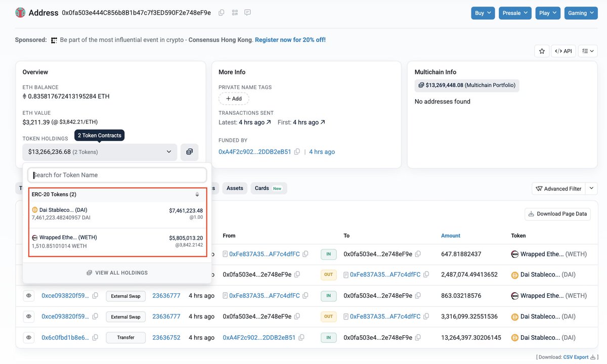This screenshot has height=364, width=607.
Task: Copy the address at the page header
Action: coord(222,13)
